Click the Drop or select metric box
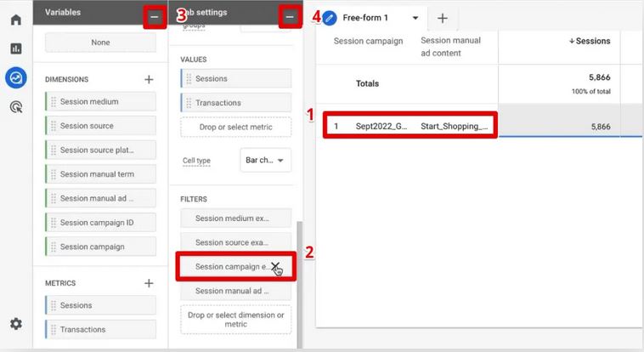Viewport: 644px width, 352px height. (x=235, y=127)
